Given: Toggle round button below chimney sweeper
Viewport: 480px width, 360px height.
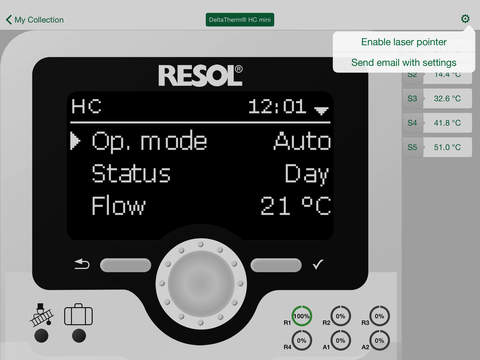Looking at the screenshot, I should pyautogui.click(x=41, y=336).
